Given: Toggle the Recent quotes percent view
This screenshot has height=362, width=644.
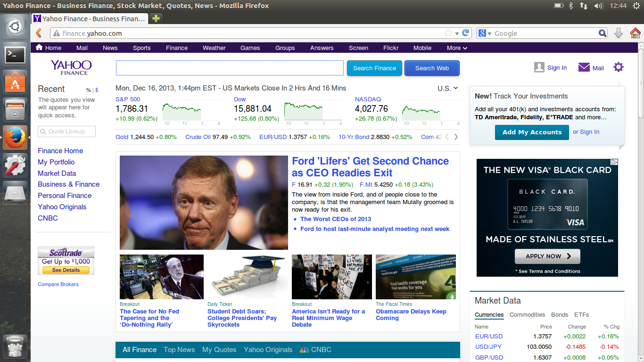Looking at the screenshot, I should pyautogui.click(x=88, y=90).
